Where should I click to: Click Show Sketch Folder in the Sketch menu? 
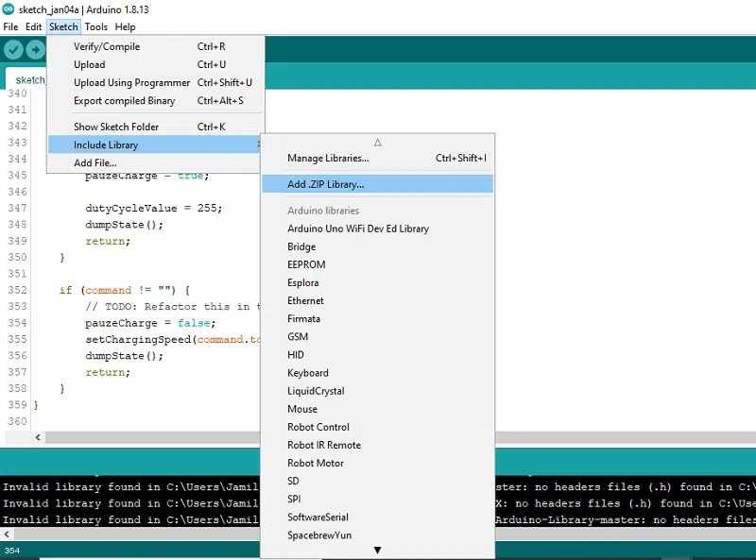(x=116, y=126)
